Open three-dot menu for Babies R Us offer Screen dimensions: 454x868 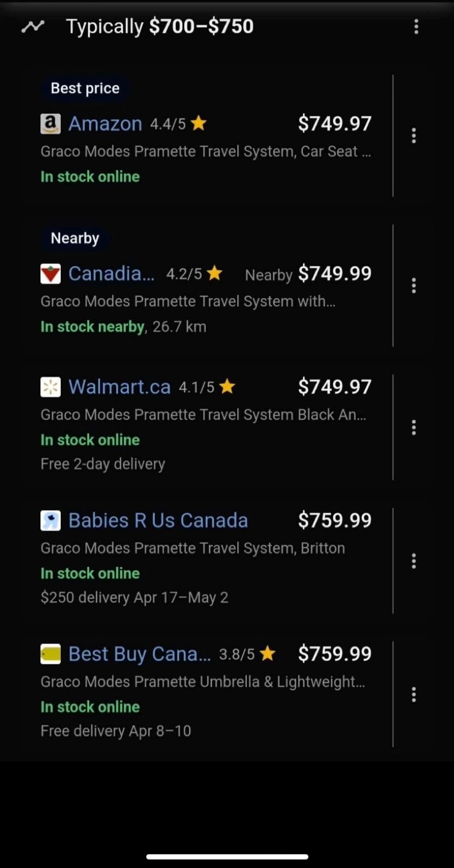[x=414, y=561]
